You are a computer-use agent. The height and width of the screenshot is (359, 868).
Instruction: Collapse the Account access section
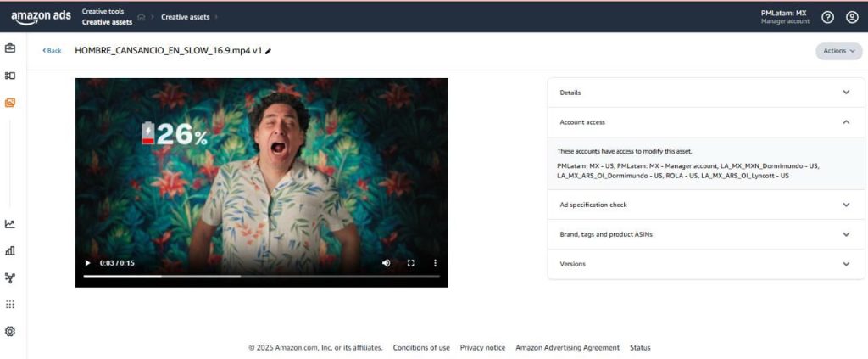[845, 122]
